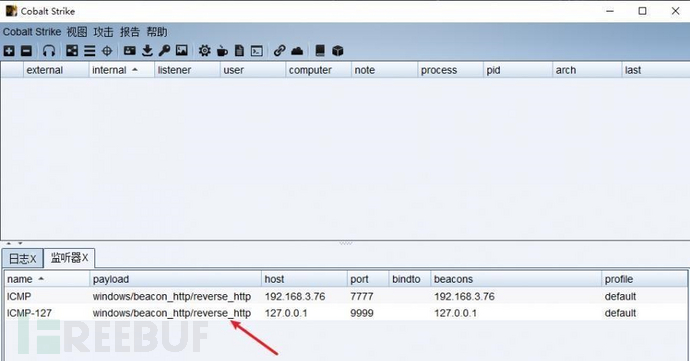This screenshot has width=690, height=361.
Task: Host a file via chain link icon
Action: click(x=279, y=51)
